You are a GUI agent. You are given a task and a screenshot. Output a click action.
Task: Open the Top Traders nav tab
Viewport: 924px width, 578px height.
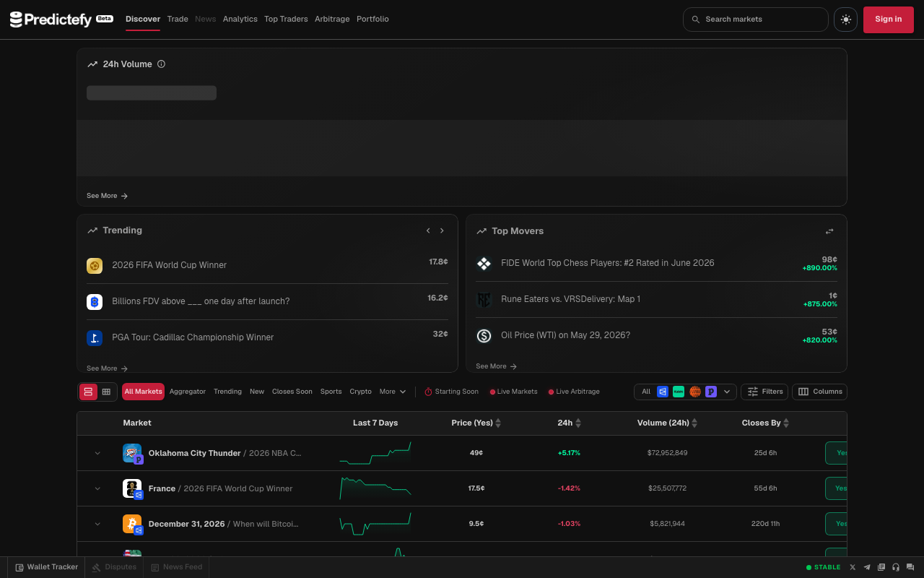(x=286, y=20)
